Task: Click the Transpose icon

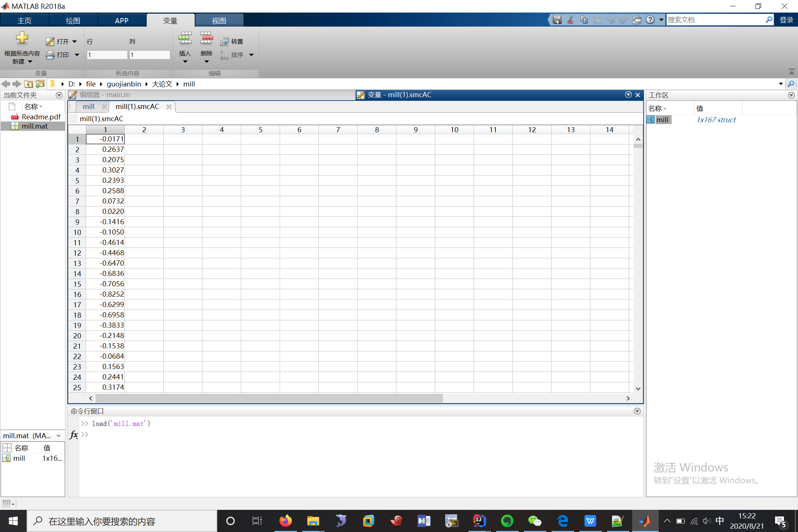Action: (225, 42)
